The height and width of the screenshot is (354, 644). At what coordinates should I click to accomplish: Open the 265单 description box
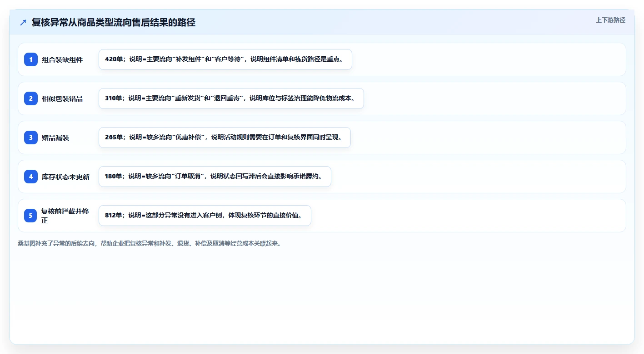225,138
